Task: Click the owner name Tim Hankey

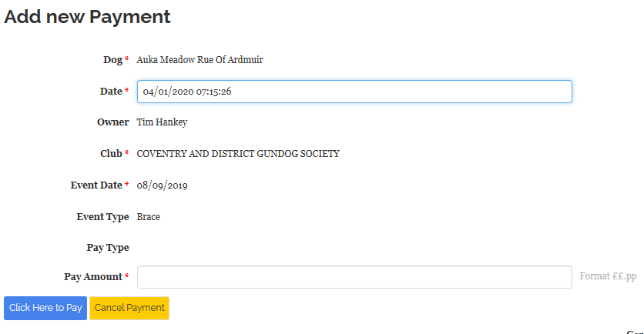Action: click(x=162, y=122)
